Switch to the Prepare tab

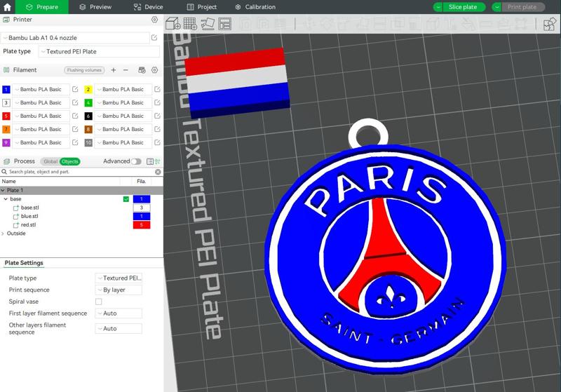(42, 7)
